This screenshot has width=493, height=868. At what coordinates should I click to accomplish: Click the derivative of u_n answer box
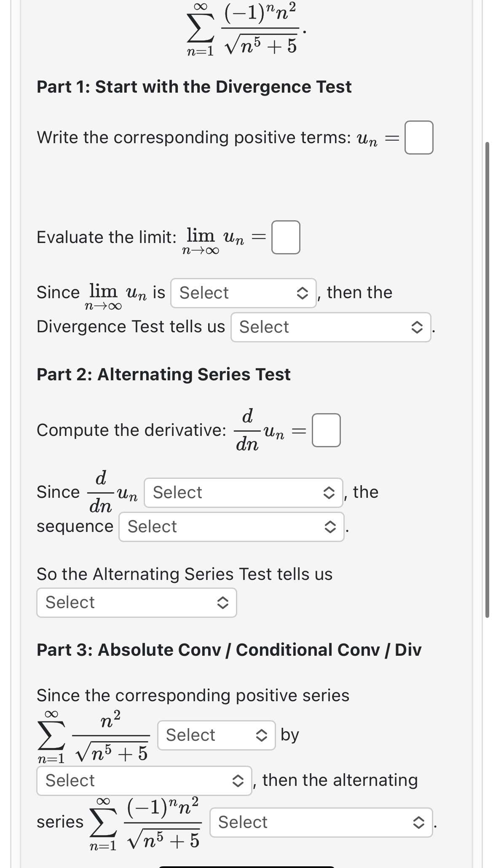326,430
